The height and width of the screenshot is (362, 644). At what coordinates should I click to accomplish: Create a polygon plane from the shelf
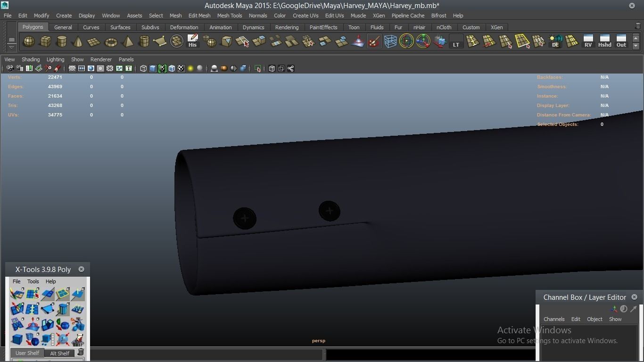[94, 41]
